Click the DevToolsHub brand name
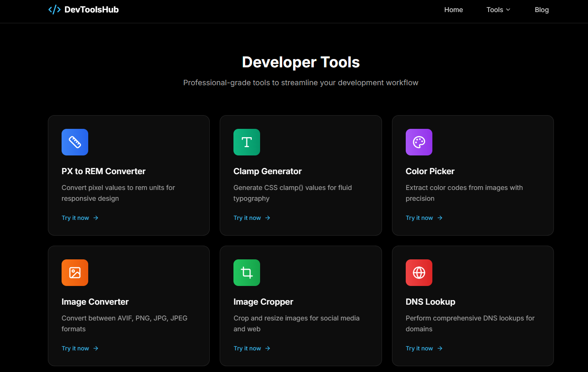Image resolution: width=588 pixels, height=372 pixels. (x=92, y=10)
